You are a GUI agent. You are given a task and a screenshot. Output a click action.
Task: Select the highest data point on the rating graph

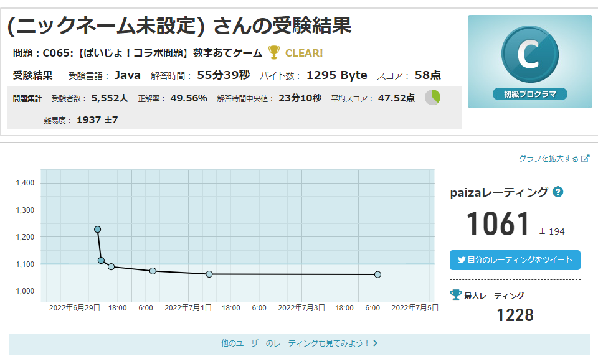tap(97, 230)
